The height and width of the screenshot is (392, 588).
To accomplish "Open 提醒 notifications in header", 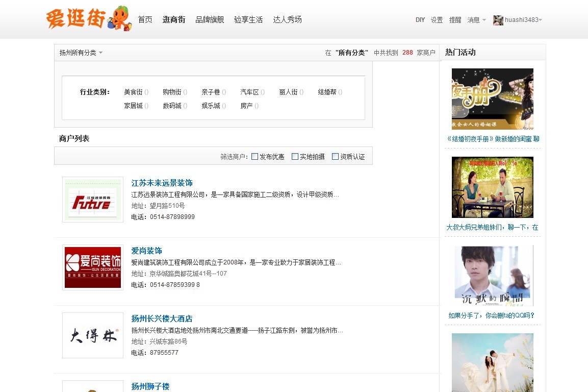I will click(455, 20).
